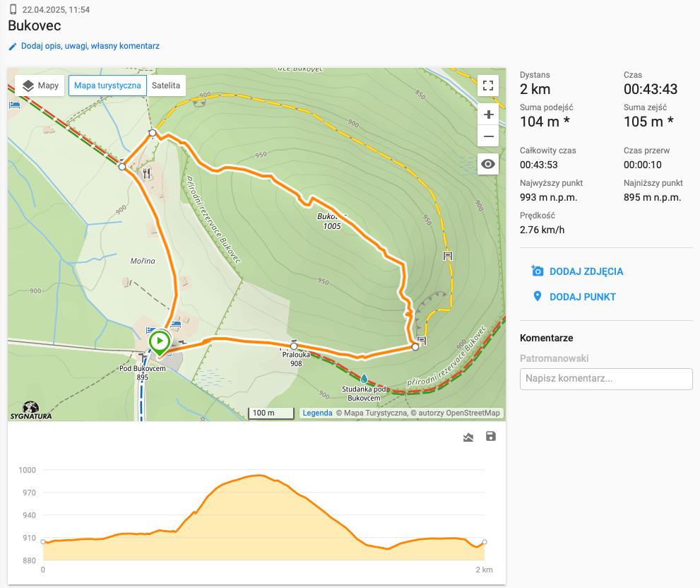Click the restaurant icon on the map

tap(147, 172)
